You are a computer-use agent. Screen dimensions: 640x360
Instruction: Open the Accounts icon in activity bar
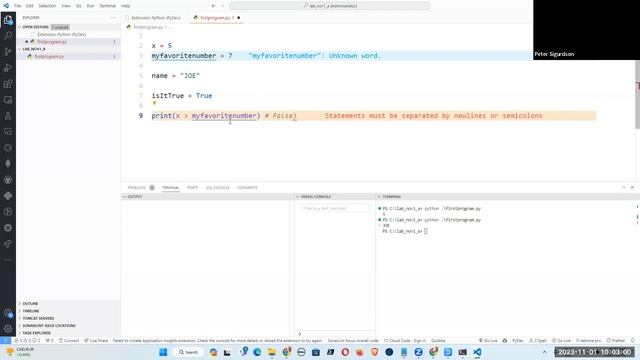point(8,313)
